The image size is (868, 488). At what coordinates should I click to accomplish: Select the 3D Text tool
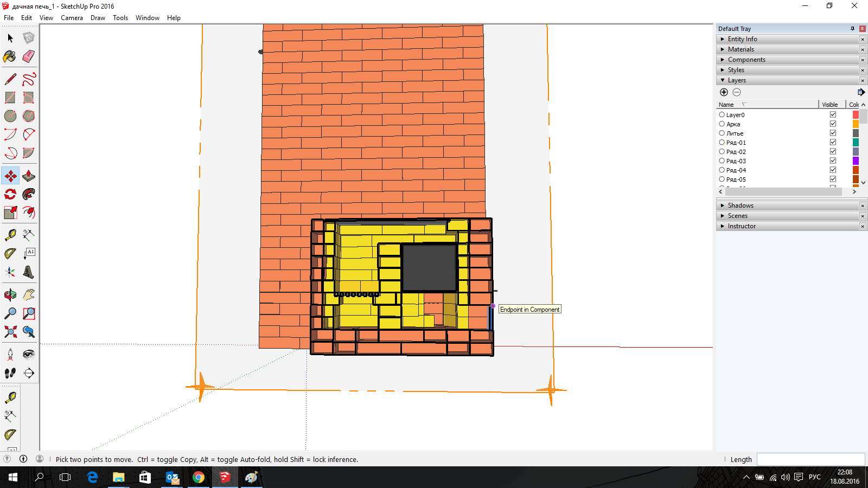(x=29, y=272)
